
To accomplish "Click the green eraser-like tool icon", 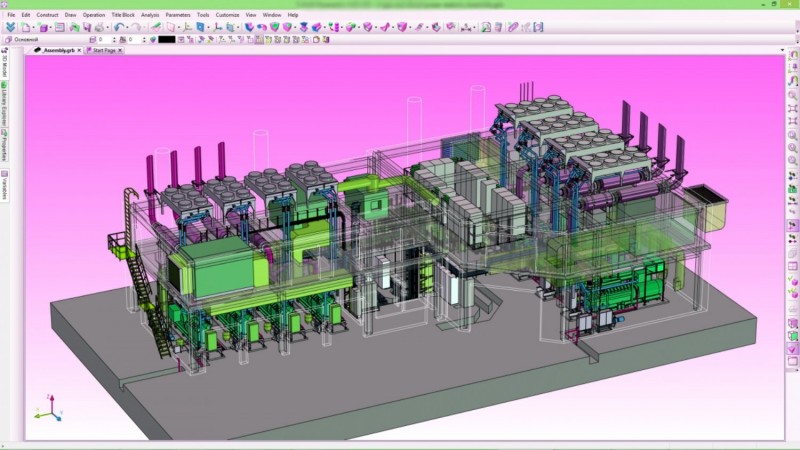I will point(156,27).
